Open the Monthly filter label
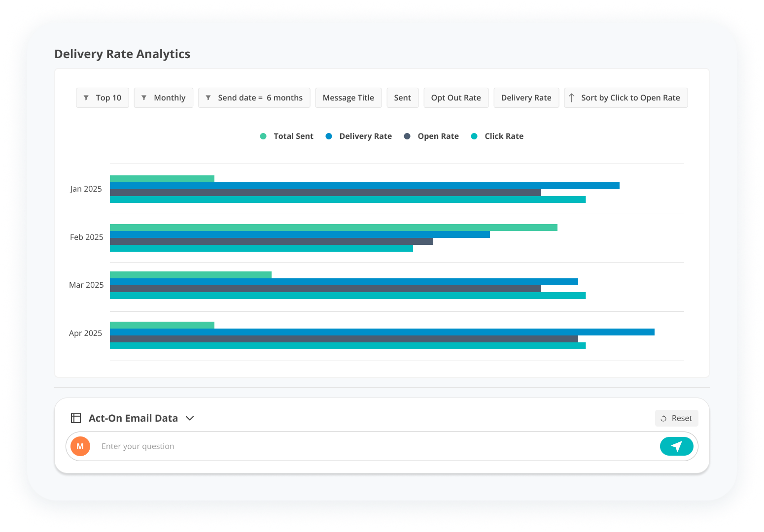The width and height of the screenshot is (764, 532). (170, 98)
